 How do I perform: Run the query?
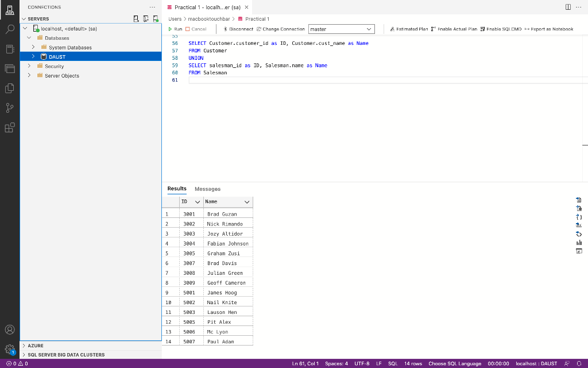175,29
